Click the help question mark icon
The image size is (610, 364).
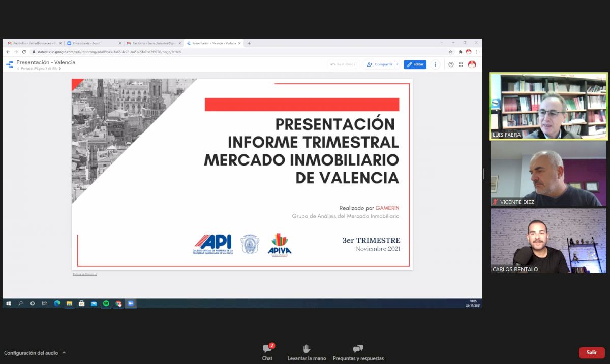point(451,64)
